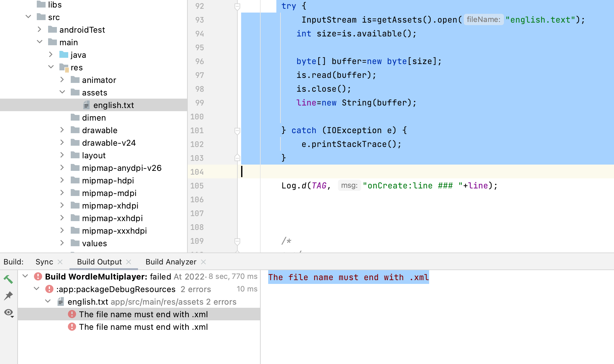Click the catch (IOException e) line
The image size is (614, 364).
(344, 130)
